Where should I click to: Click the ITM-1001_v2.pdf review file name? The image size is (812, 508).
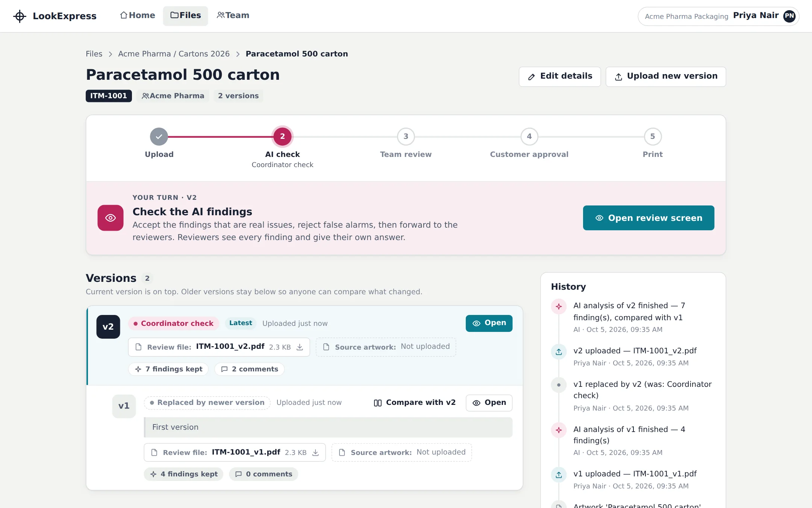[230, 347]
